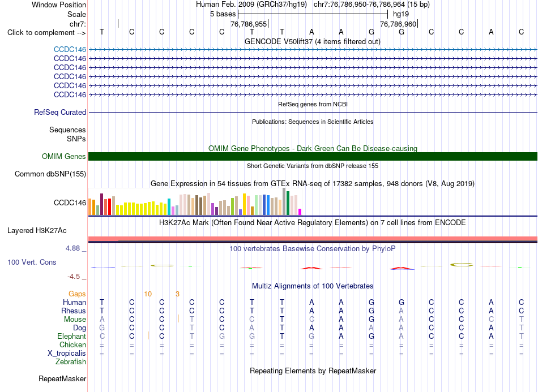Screen dimensions: 538x392
Task: Open "Multiz Alignments of 100 Vertebrates" title
Action: pyautogui.click(x=313, y=286)
